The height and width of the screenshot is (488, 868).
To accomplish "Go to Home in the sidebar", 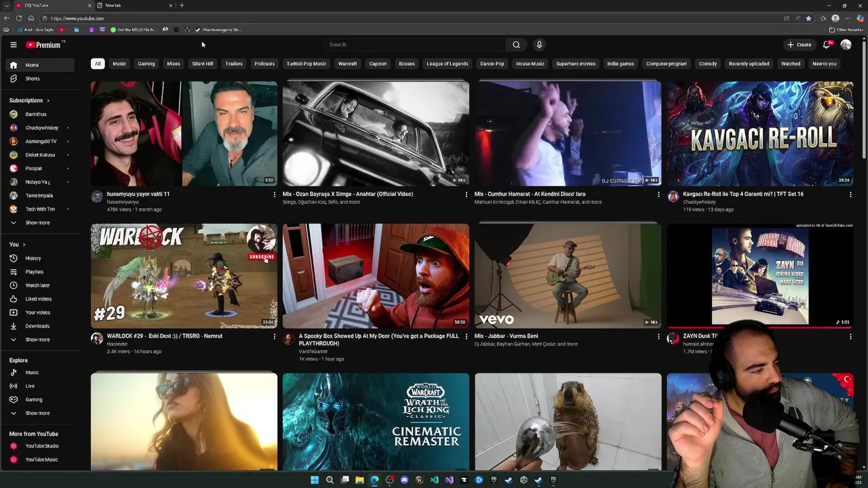I will [x=41, y=65].
